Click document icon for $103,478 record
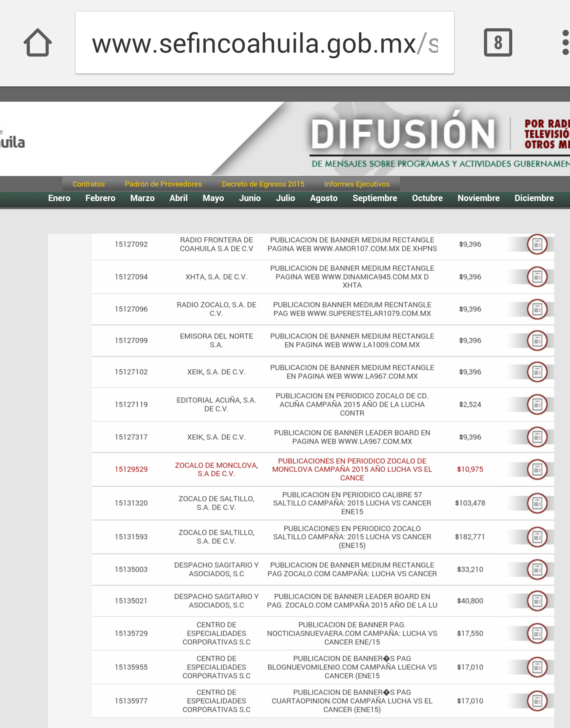The image size is (570, 728). [537, 503]
